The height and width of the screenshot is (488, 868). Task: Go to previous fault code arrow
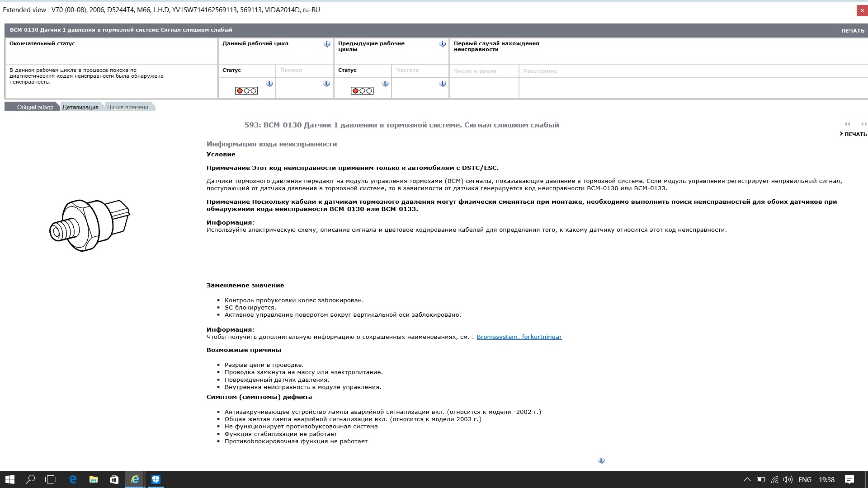coord(847,124)
